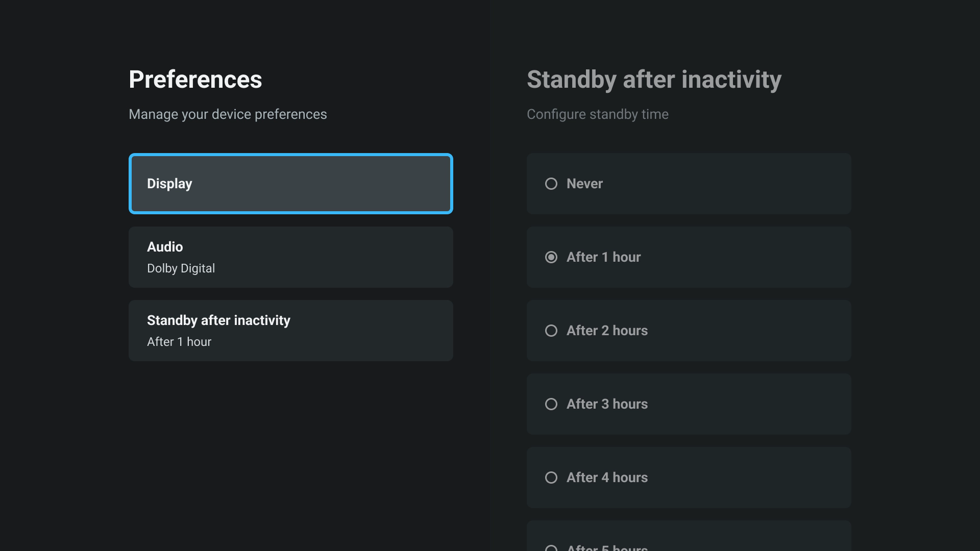Click the Never option label text
The height and width of the screenshot is (551, 980).
coord(584,184)
